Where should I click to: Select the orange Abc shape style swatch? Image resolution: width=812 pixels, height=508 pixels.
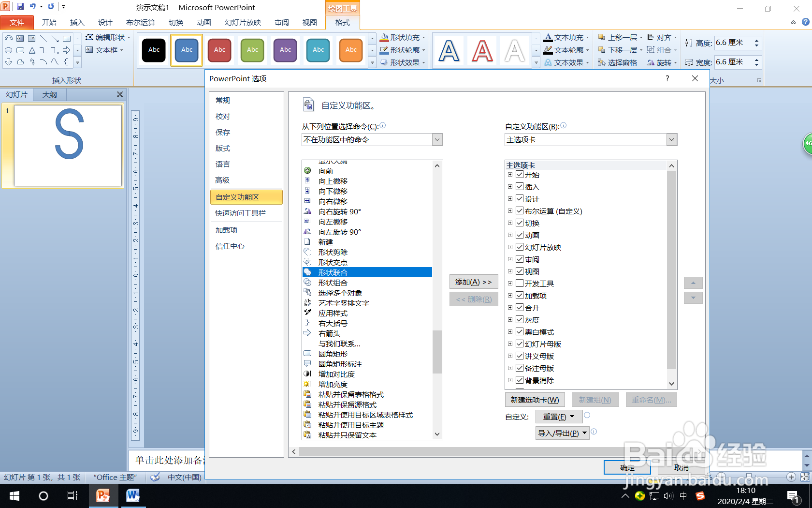pos(351,50)
